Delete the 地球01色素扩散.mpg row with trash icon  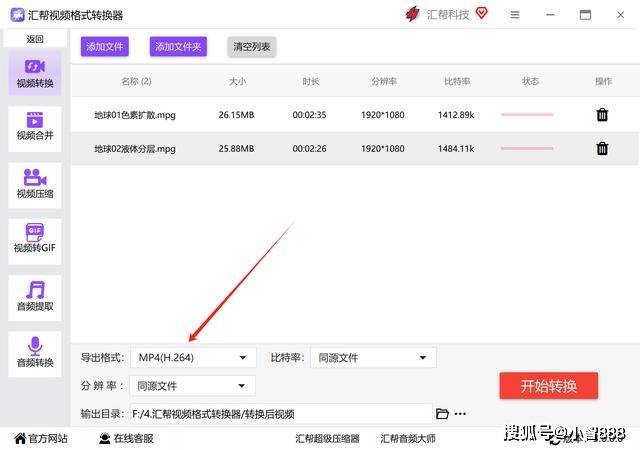[602, 115]
